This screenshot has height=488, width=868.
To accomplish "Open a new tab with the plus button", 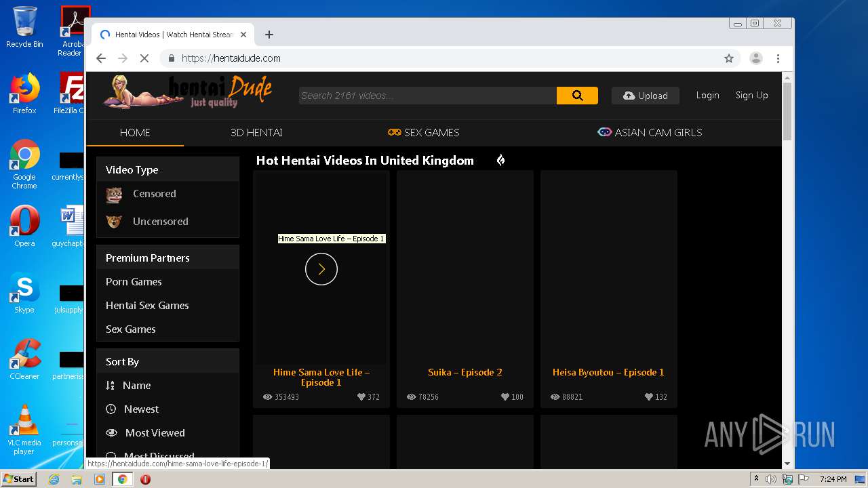I will click(269, 35).
